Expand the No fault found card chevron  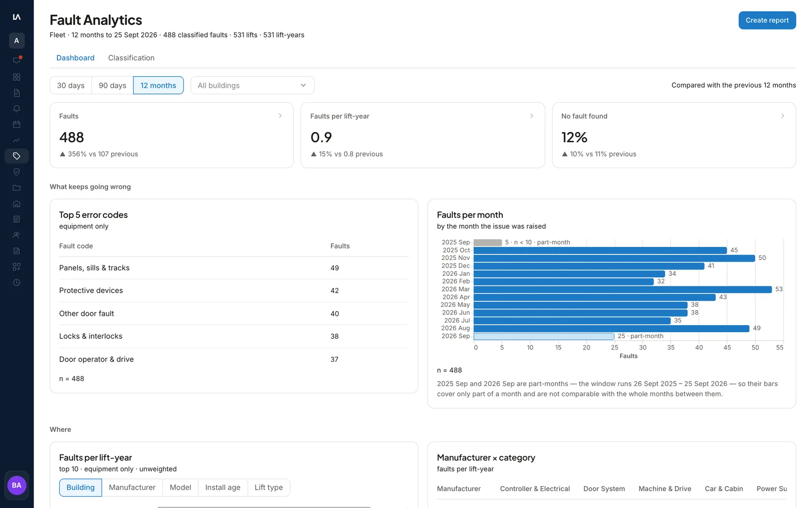point(783,116)
